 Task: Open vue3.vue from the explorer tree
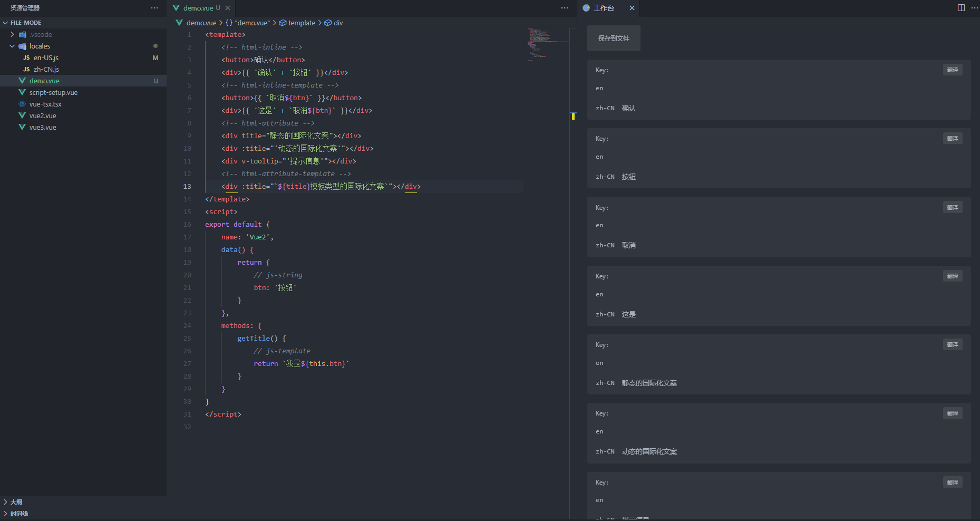point(83,127)
